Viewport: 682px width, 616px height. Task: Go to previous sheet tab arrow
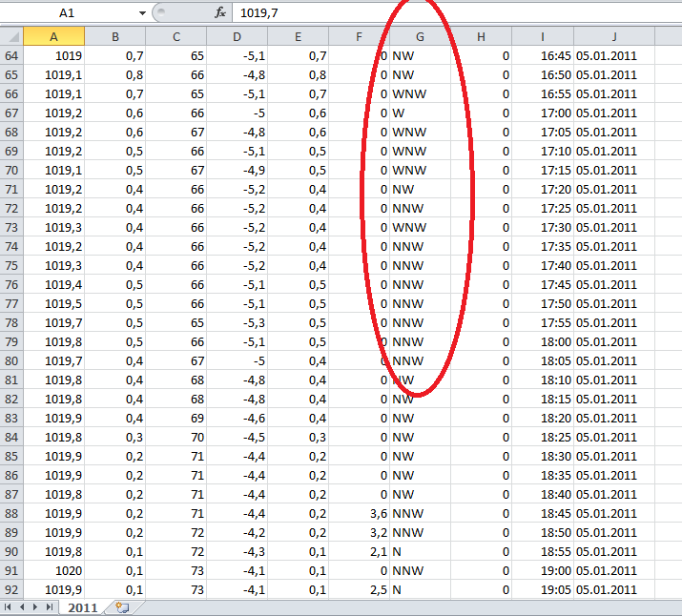pyautogui.click(x=22, y=606)
